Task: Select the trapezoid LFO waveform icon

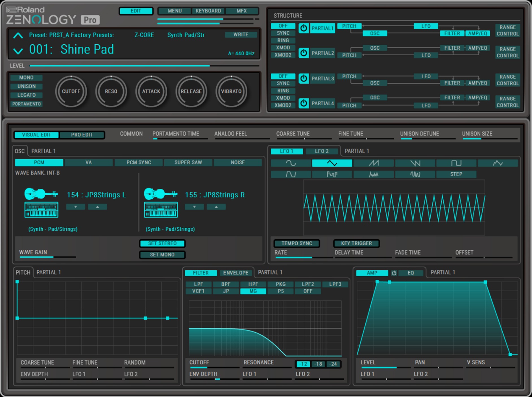Action: (291, 174)
